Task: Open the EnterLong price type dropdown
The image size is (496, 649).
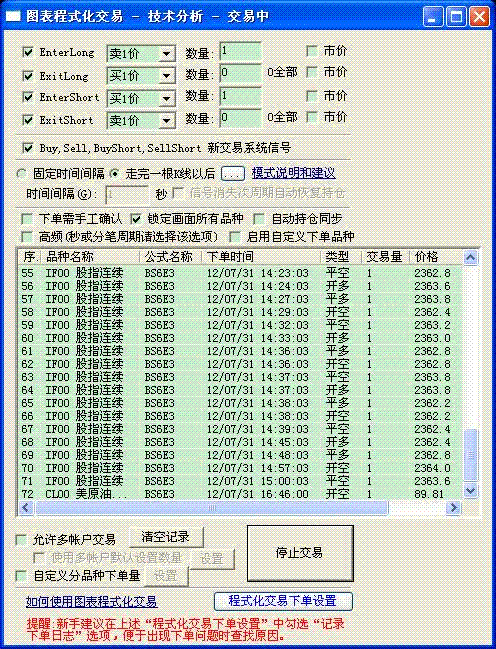Action: tap(166, 53)
